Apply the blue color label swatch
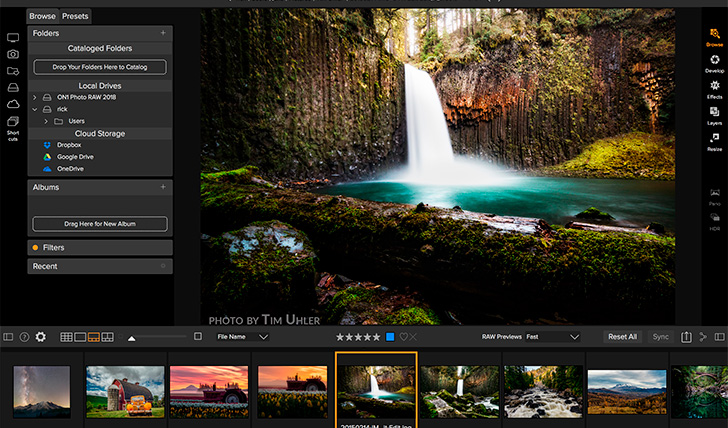The height and width of the screenshot is (428, 728). click(x=390, y=337)
